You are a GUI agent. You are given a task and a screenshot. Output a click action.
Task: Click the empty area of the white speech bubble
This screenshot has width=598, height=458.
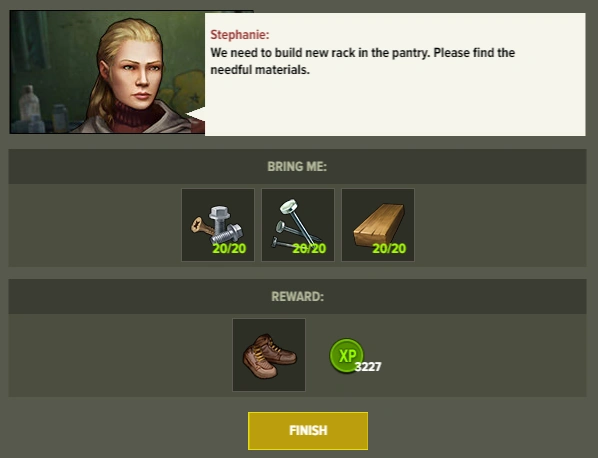point(395,107)
